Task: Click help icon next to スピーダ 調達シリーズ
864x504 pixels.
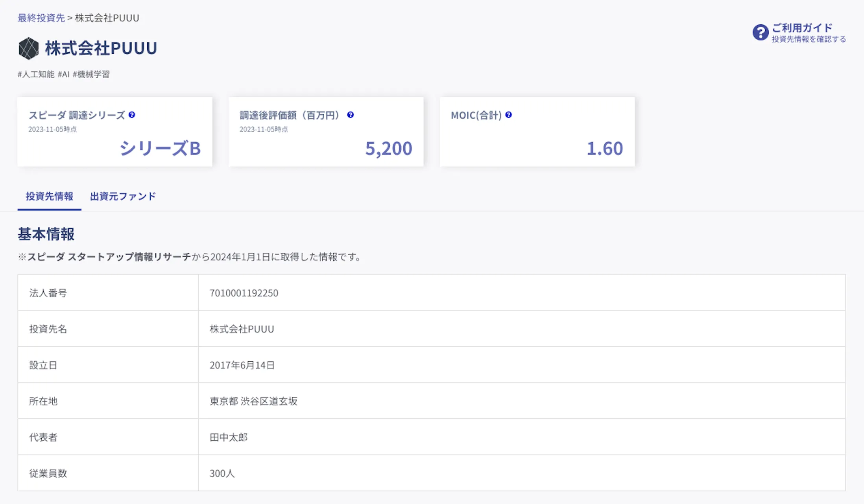Action: (132, 115)
